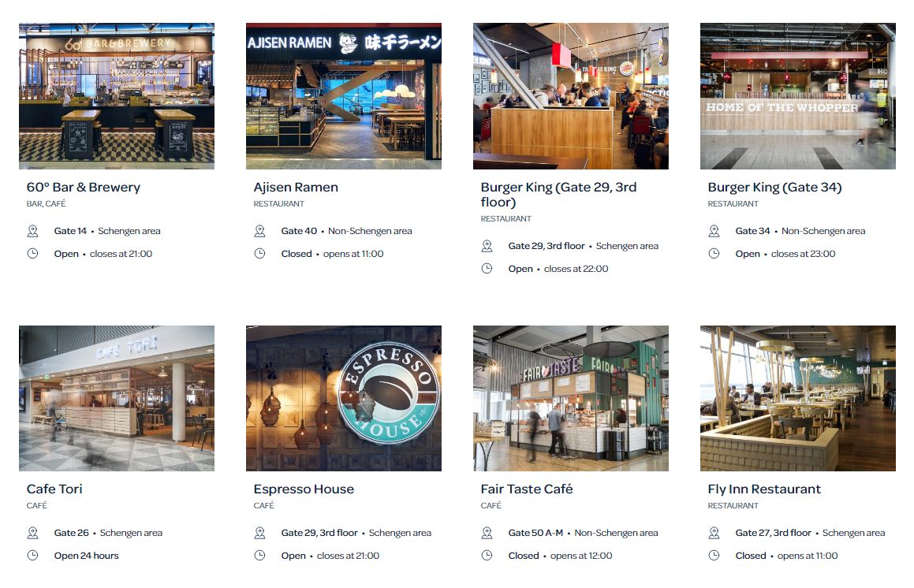
Task: Open the 60° Bar & Brewery title link
Action: pyautogui.click(x=84, y=187)
